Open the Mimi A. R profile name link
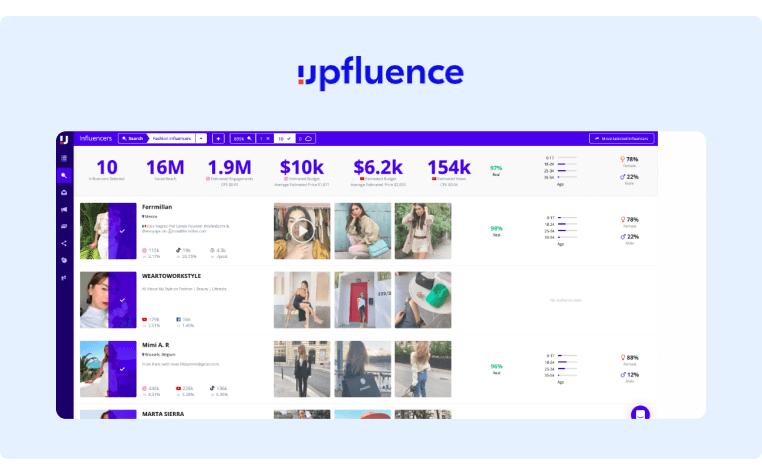762x475 pixels. coord(156,345)
